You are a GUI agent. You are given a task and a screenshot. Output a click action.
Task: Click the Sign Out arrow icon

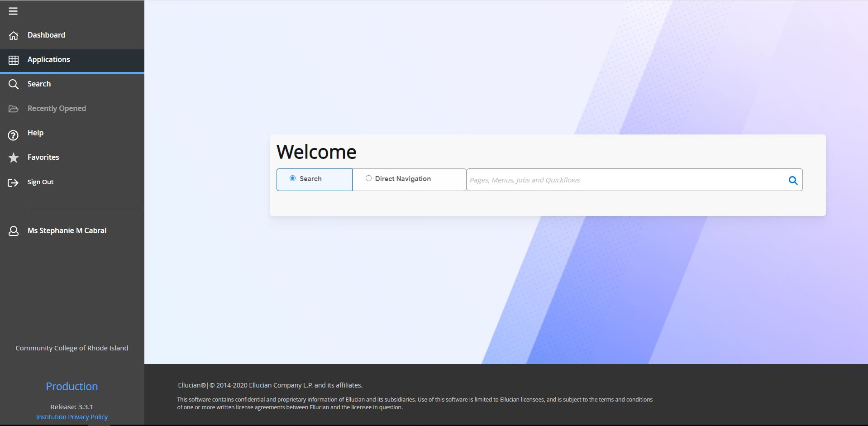14,182
